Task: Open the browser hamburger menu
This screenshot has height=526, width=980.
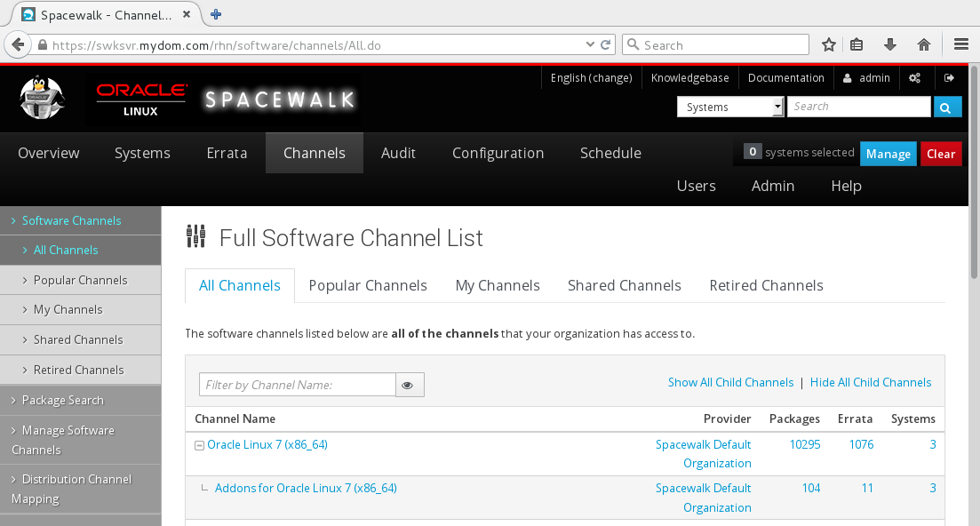Action: [961, 45]
